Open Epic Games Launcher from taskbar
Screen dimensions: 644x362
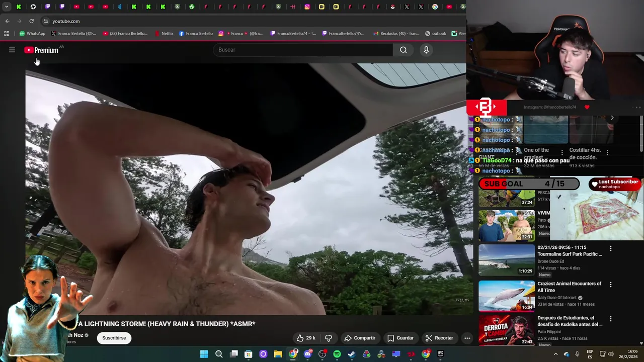(x=440, y=354)
